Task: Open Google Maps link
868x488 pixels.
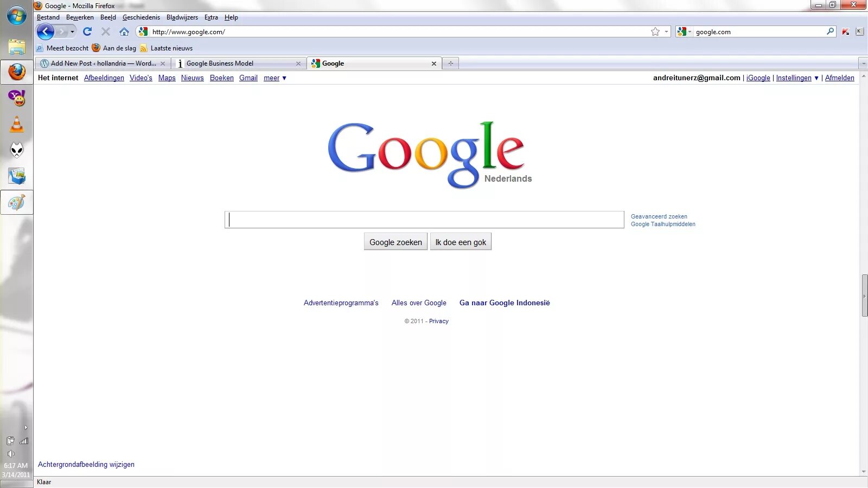Action: click(x=167, y=78)
